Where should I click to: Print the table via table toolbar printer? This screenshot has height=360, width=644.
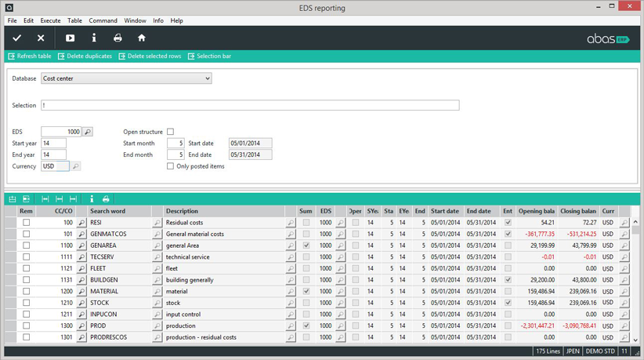106,199
